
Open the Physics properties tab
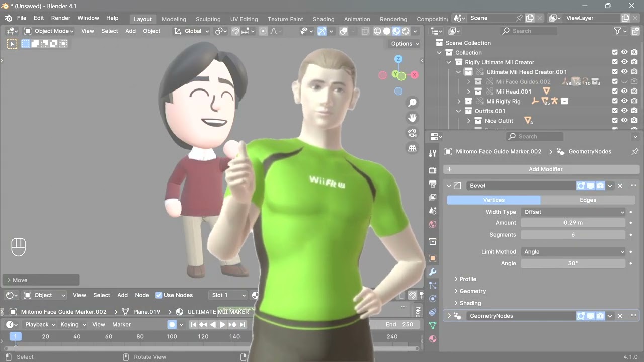click(x=433, y=299)
